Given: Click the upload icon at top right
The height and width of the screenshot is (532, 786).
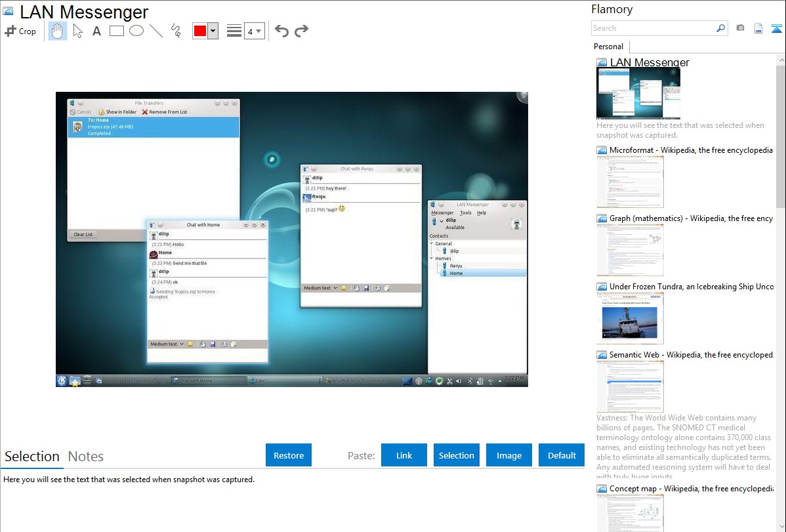Looking at the screenshot, I should (x=776, y=28).
